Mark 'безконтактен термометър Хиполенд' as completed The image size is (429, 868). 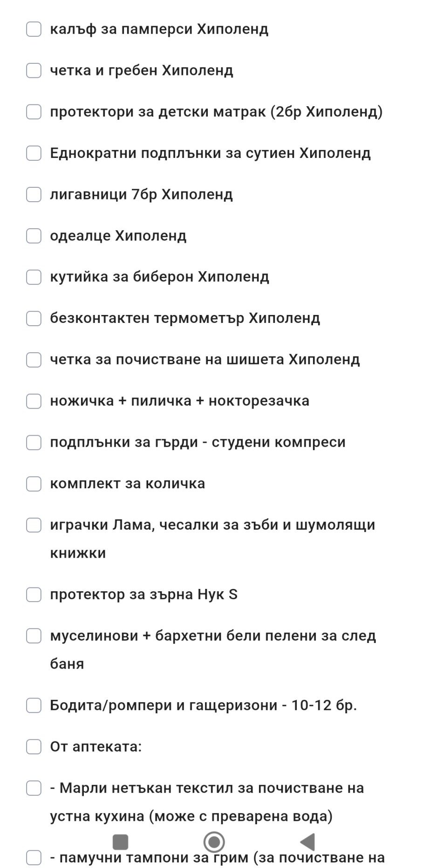point(34,318)
